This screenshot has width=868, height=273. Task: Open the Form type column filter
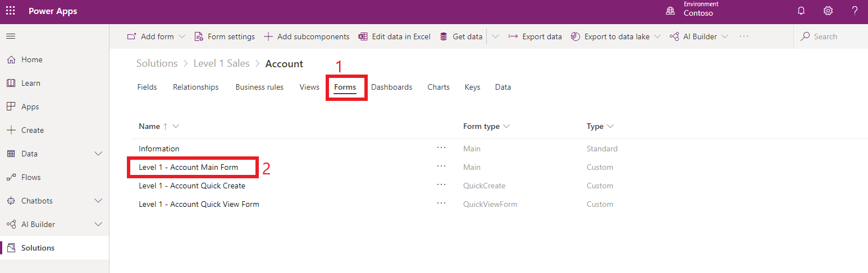pos(506,127)
